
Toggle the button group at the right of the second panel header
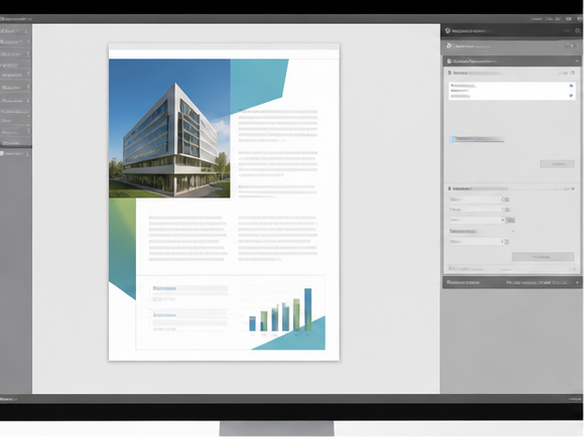coord(570,46)
